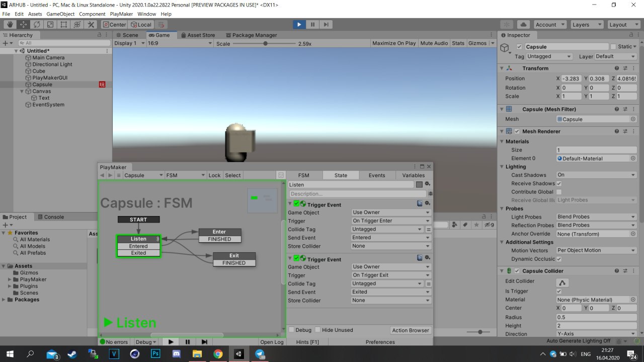The width and height of the screenshot is (644, 362).
Task: Select the Rotate tool
Action: 37,24
